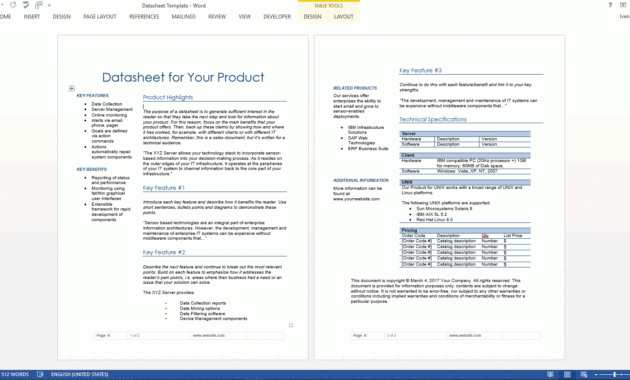This screenshot has height=380, width=630.
Task: Adjust the zoom slider handle
Action: pos(614,374)
